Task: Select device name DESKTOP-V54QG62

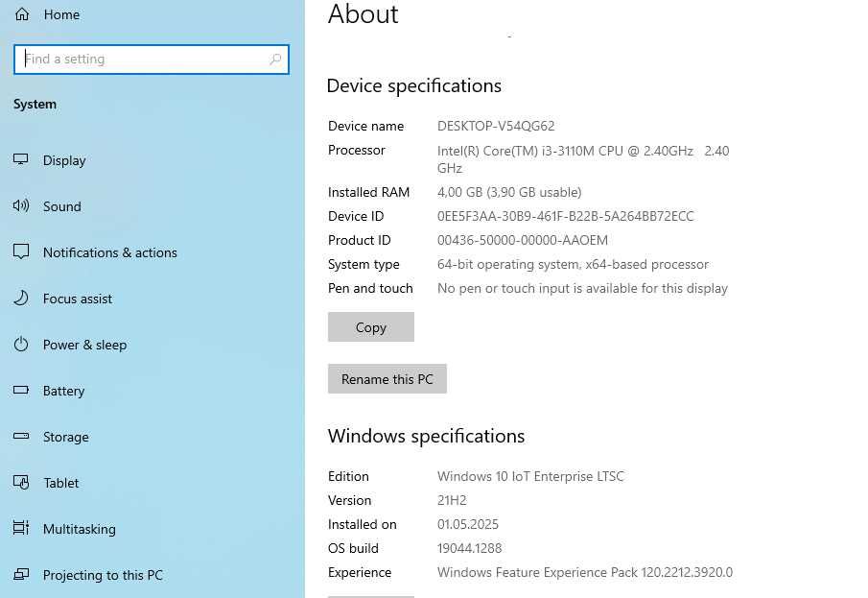Action: point(496,126)
